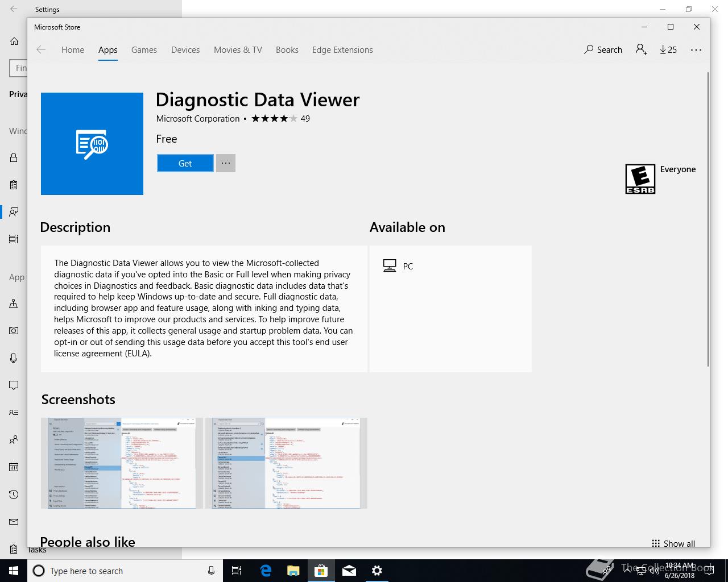Click the ESRB Everyone rating icon
The width and height of the screenshot is (728, 582).
click(640, 179)
